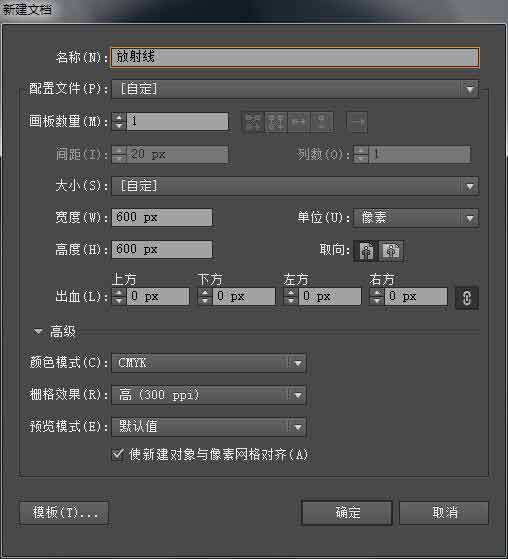
Task: Click the 下方 bottom bleed field
Action: click(244, 296)
